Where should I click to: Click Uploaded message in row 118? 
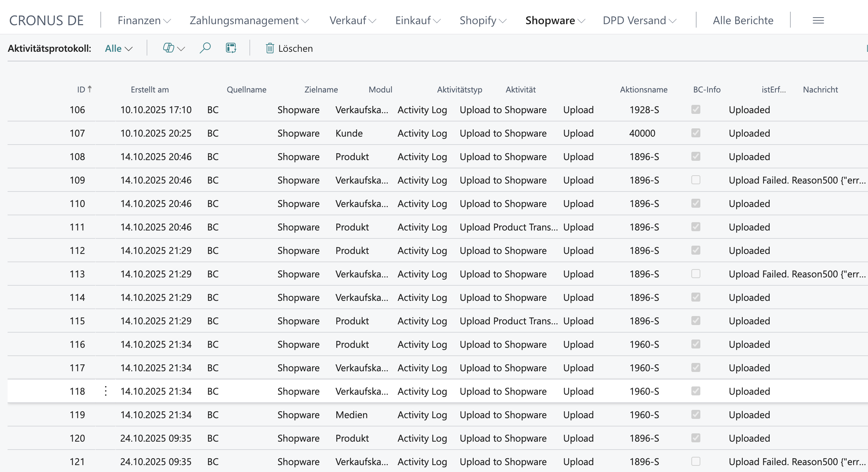[x=749, y=391]
